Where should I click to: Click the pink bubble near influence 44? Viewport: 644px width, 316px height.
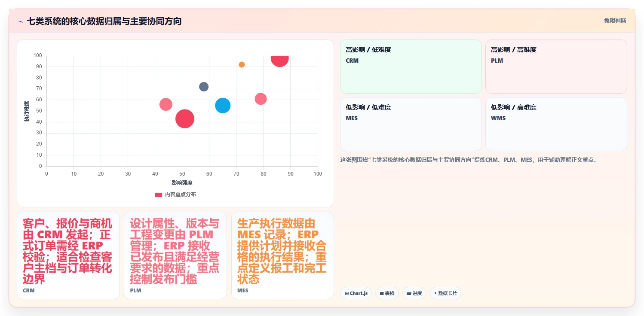166,104
